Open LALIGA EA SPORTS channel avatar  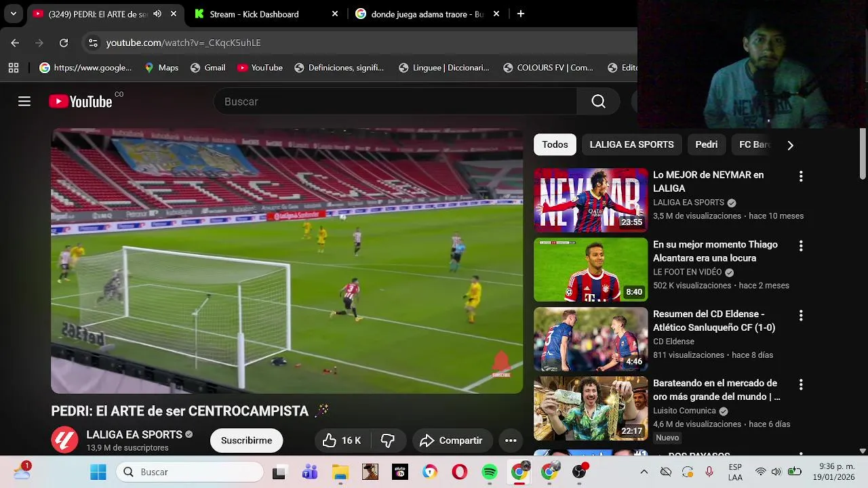tap(64, 441)
